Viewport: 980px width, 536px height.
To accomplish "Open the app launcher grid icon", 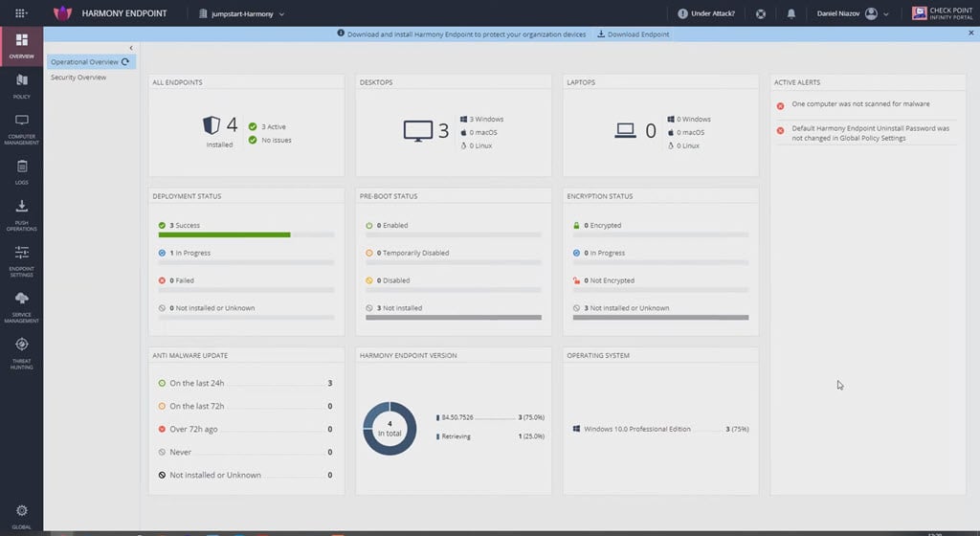I will click(21, 13).
